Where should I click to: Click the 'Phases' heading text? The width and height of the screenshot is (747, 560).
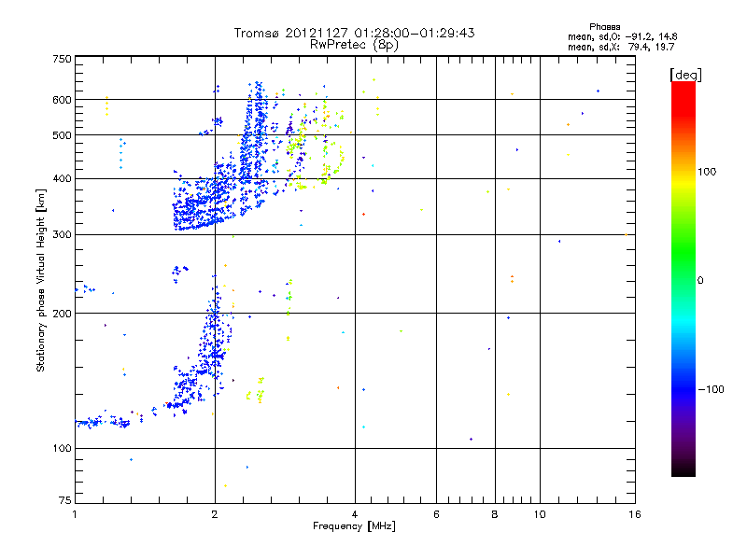[x=604, y=27]
